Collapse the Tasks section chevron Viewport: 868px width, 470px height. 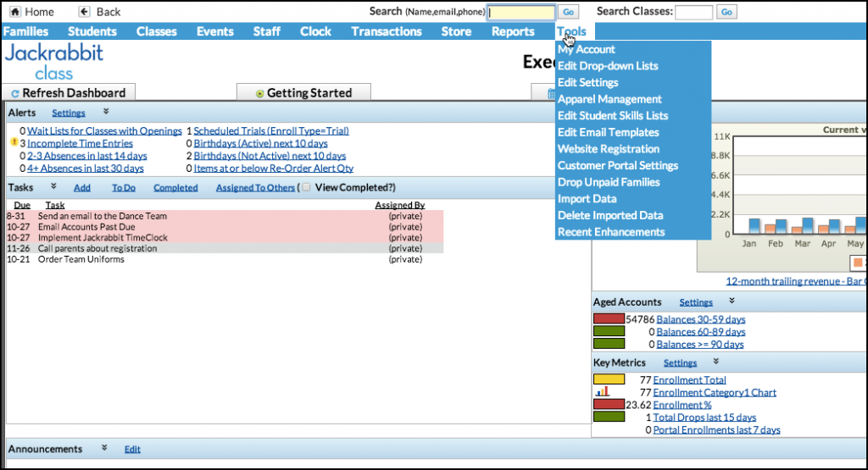[x=53, y=186]
